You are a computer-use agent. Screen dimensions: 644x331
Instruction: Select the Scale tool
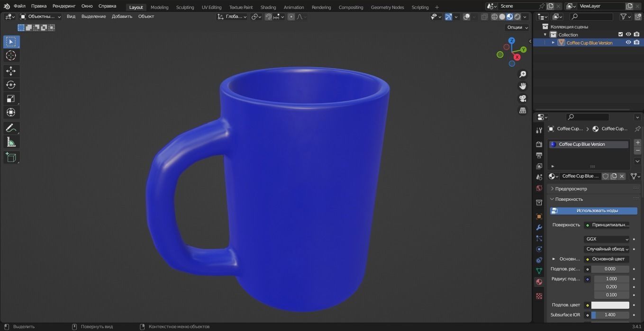pyautogui.click(x=11, y=98)
